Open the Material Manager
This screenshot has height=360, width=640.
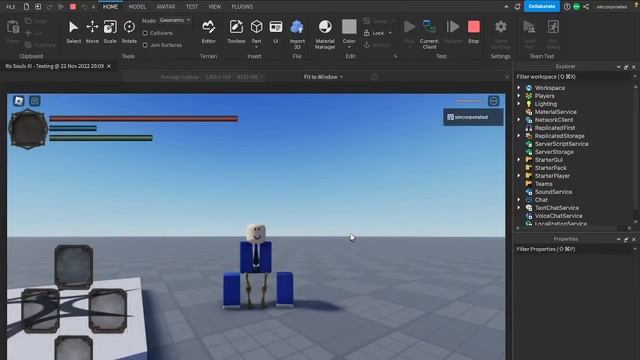click(x=325, y=34)
